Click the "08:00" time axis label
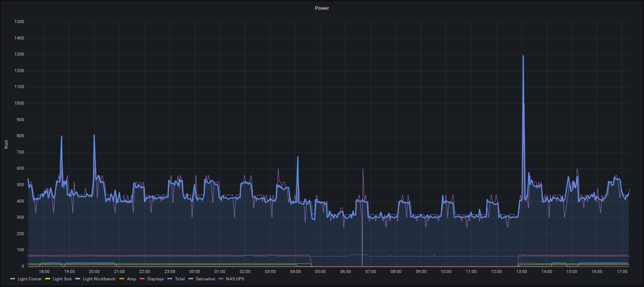 (396, 272)
